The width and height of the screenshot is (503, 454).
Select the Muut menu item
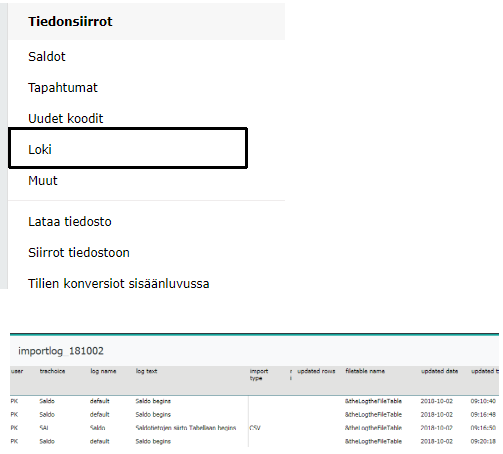pos(43,181)
